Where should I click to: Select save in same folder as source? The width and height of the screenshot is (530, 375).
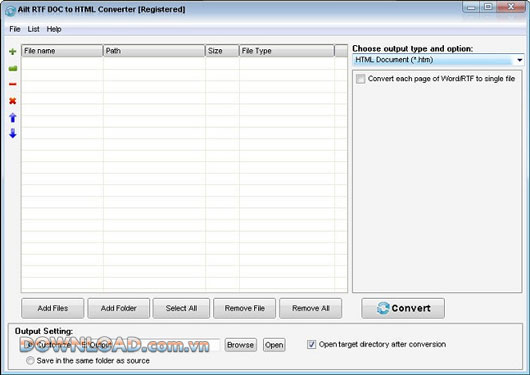coord(30,360)
